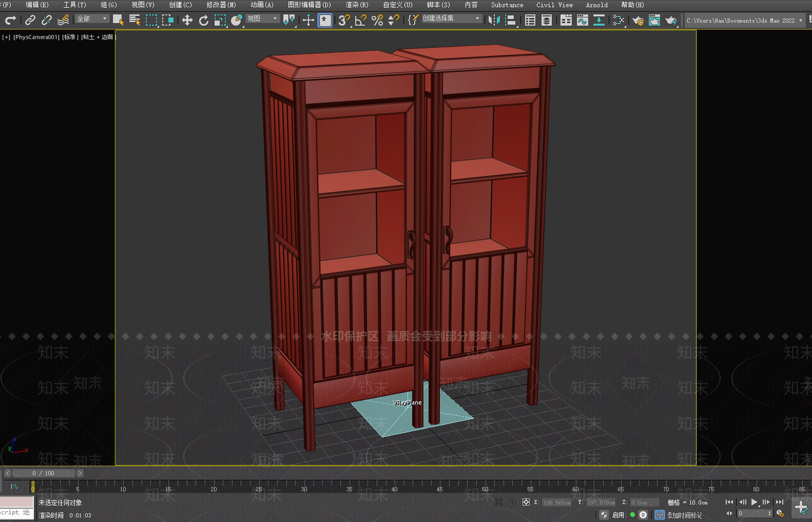
Task: Select the Scale tool
Action: 220,20
